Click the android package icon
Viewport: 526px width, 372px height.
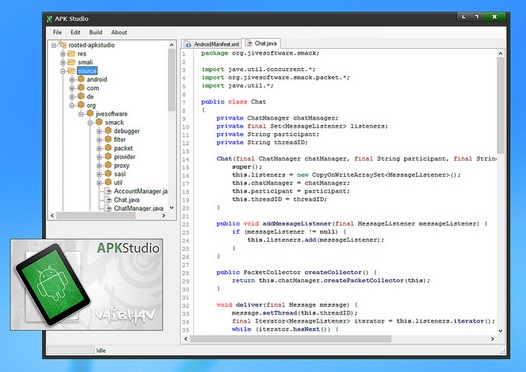point(81,79)
